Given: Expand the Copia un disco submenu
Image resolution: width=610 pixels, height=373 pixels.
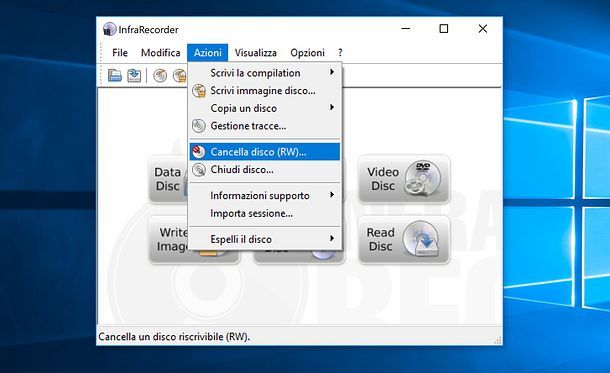Looking at the screenshot, I should pos(265,108).
